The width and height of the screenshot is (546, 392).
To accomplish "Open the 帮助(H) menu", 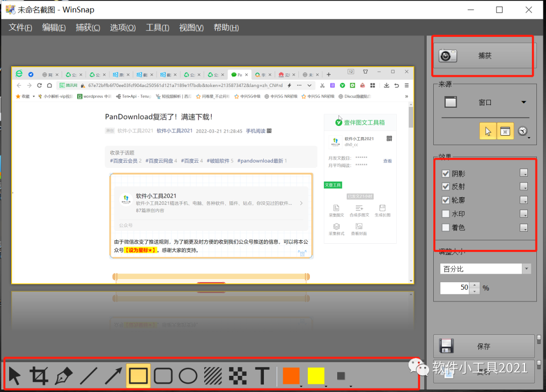I will tap(226, 27).
